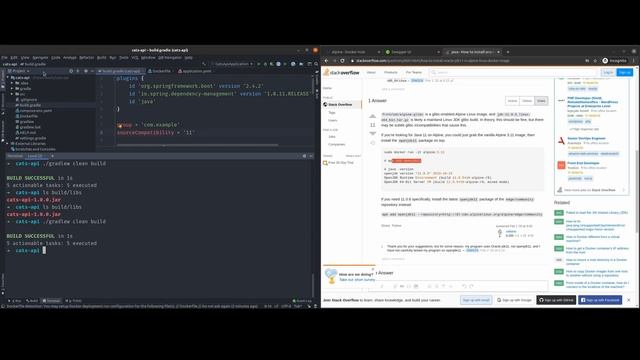Click the search everywhere magnifier icon

316,64
